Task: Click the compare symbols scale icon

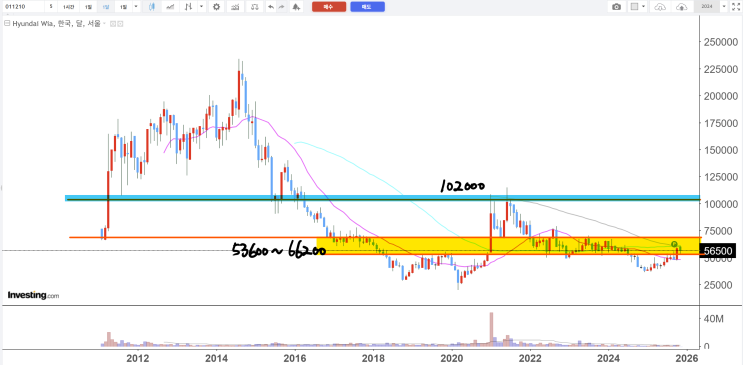Action: [x=255, y=7]
